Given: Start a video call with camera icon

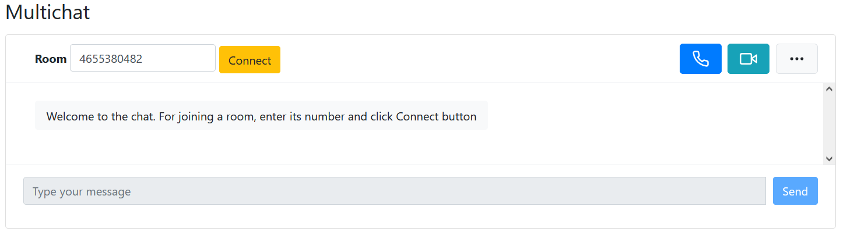Looking at the screenshot, I should (748, 59).
